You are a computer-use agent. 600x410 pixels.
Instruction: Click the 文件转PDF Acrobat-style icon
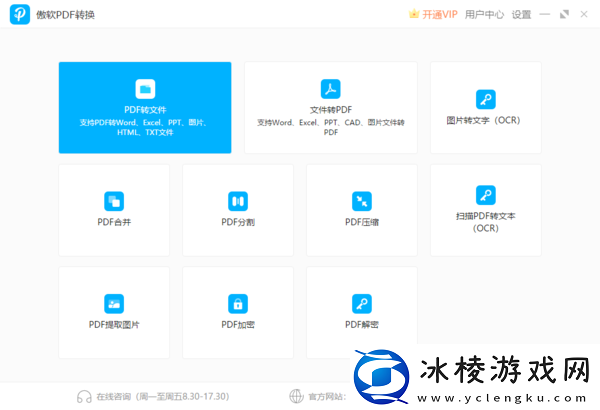coord(331,89)
